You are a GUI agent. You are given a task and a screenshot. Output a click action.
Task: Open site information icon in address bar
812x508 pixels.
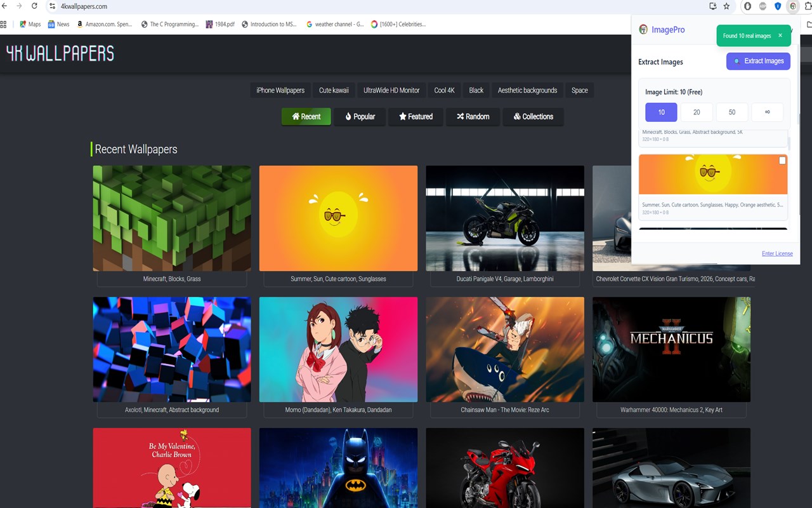[53, 6]
